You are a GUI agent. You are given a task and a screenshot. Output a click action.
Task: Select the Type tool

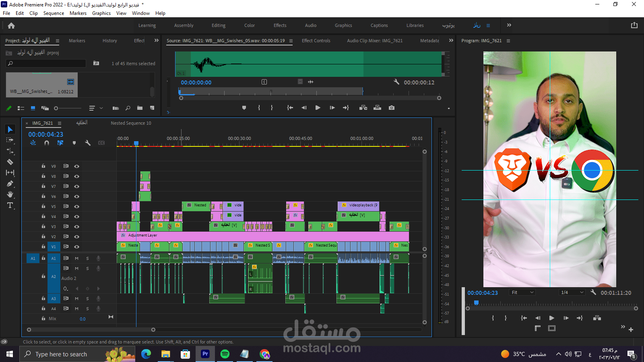10,206
